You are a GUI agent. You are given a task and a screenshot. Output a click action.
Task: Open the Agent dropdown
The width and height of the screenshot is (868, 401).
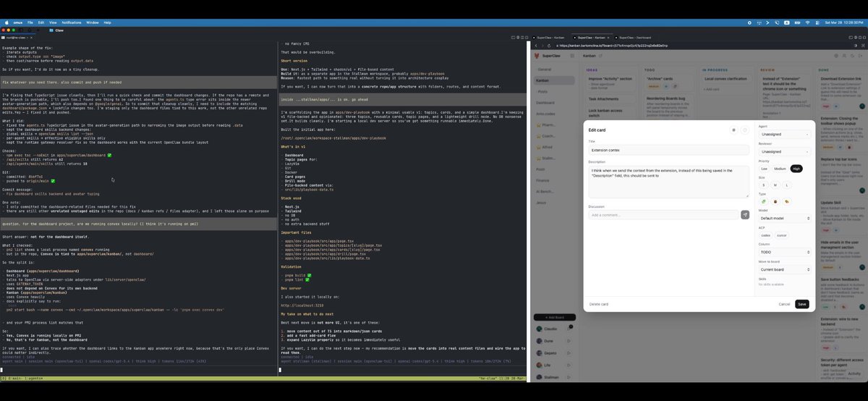785,134
